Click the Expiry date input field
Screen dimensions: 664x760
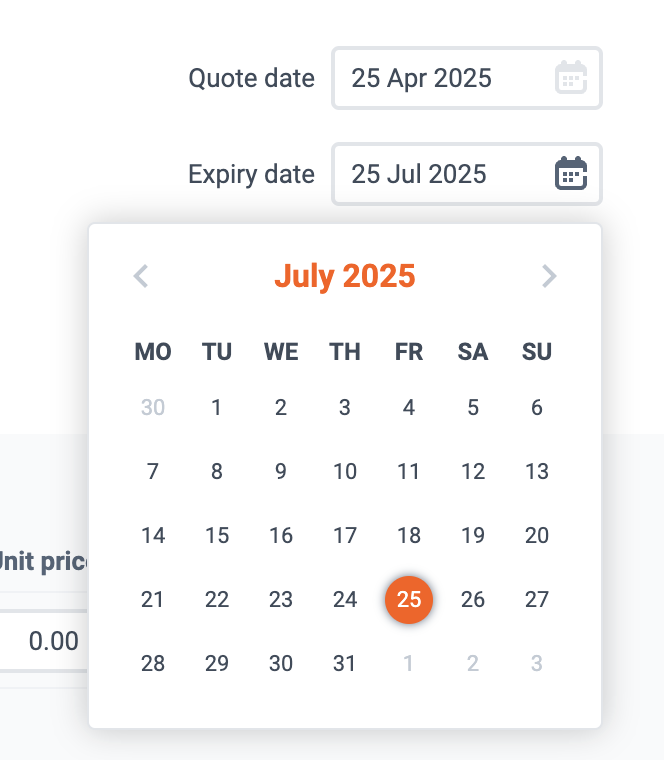tap(467, 174)
